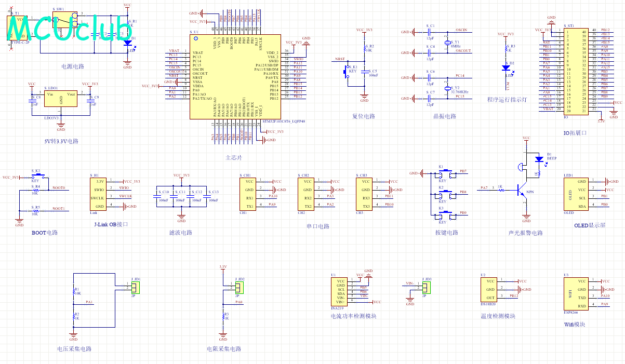Image resolution: width=625 pixels, height=364 pixels.
Task: Select the S_Y2 32.768KHz crystal
Action: click(447, 88)
